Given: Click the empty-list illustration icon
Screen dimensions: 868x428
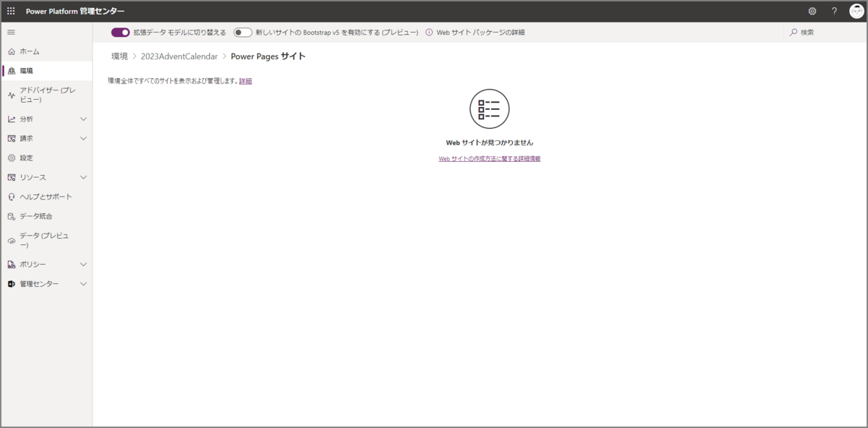Looking at the screenshot, I should click(x=490, y=108).
